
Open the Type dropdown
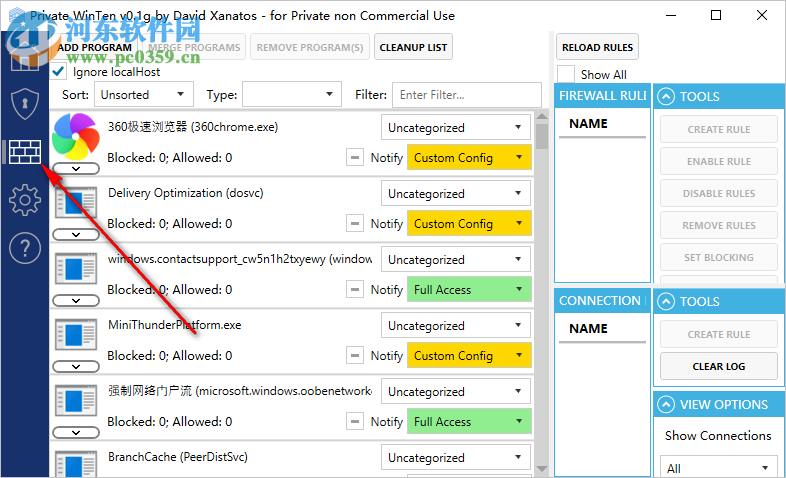pyautogui.click(x=292, y=94)
